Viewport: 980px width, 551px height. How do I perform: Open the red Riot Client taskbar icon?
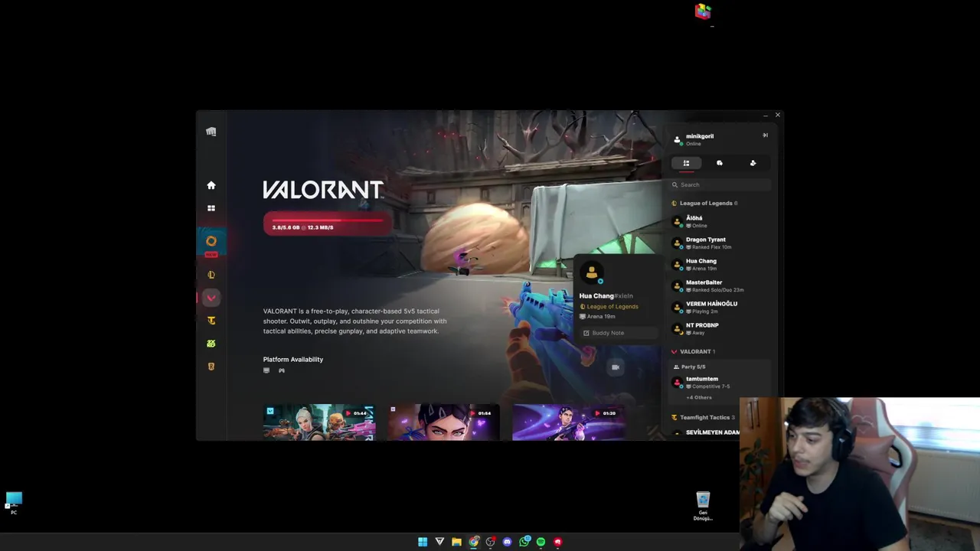click(558, 542)
